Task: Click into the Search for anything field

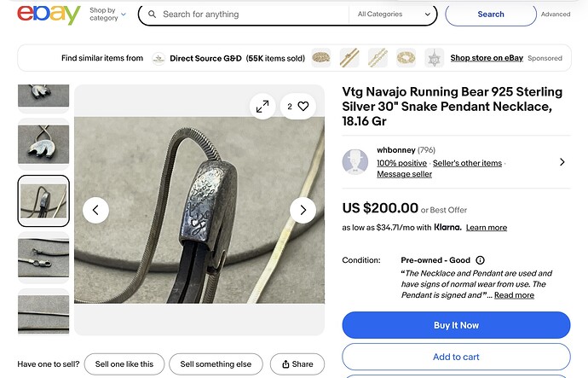Action: [x=247, y=15]
